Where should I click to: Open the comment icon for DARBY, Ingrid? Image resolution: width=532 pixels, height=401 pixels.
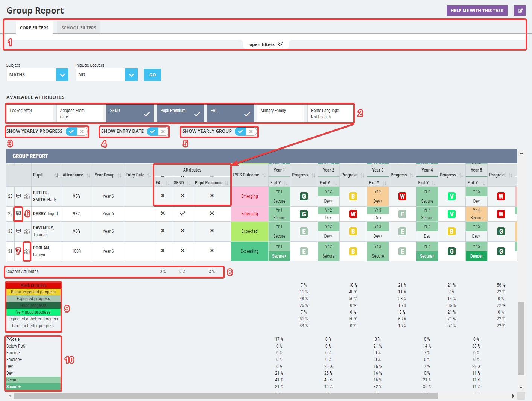[x=18, y=214]
